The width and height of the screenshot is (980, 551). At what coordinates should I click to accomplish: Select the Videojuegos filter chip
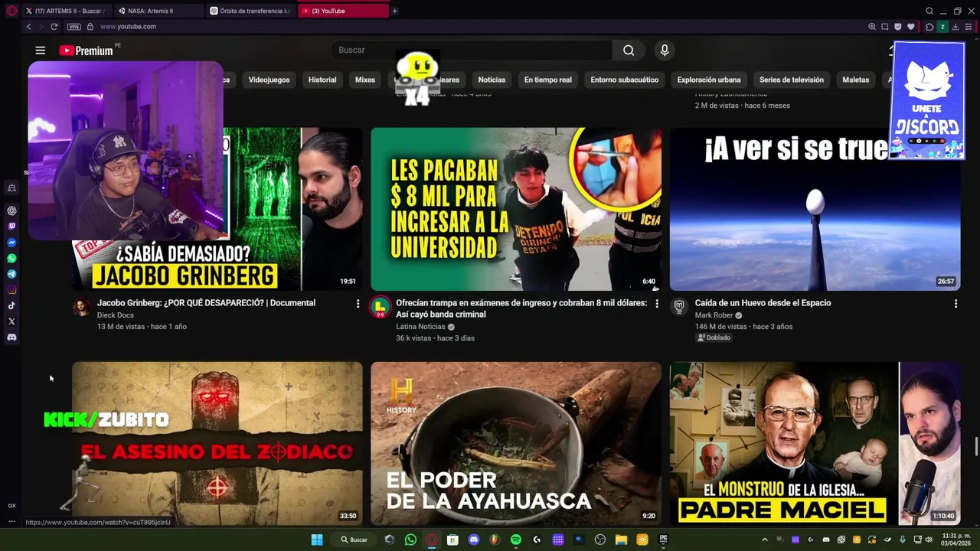point(269,80)
